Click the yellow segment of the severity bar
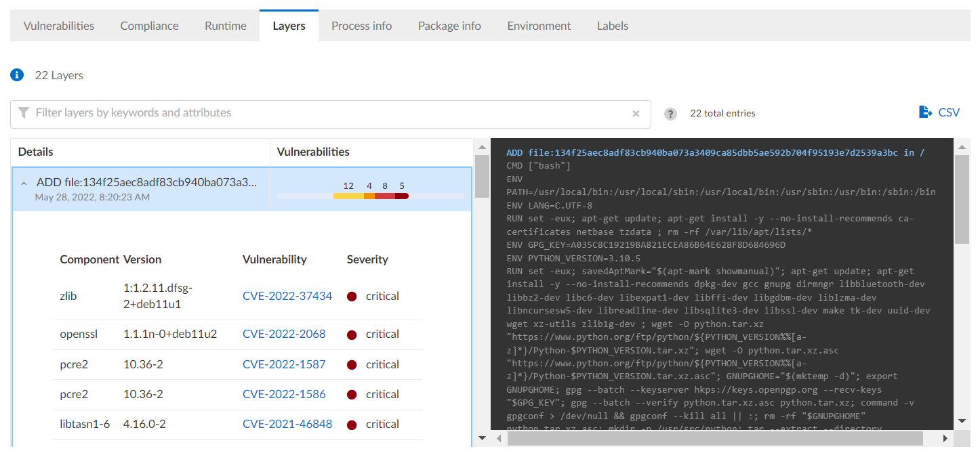 (x=348, y=196)
